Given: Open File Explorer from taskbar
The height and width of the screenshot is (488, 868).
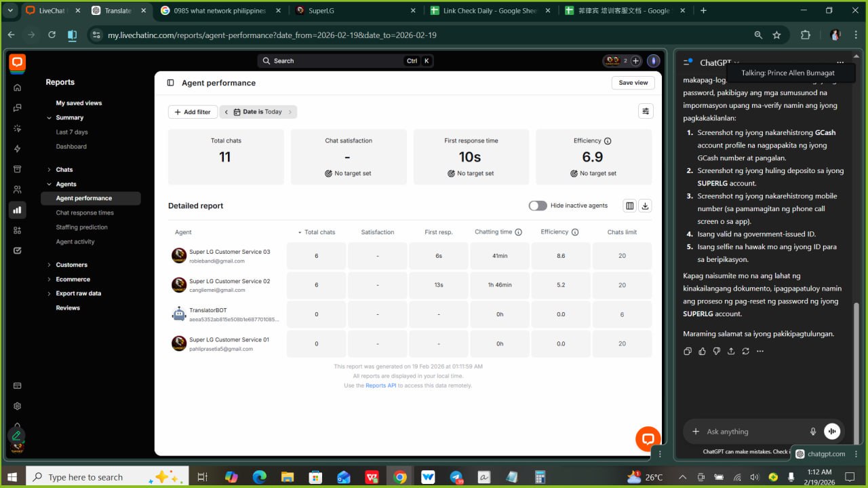Looking at the screenshot, I should (288, 477).
